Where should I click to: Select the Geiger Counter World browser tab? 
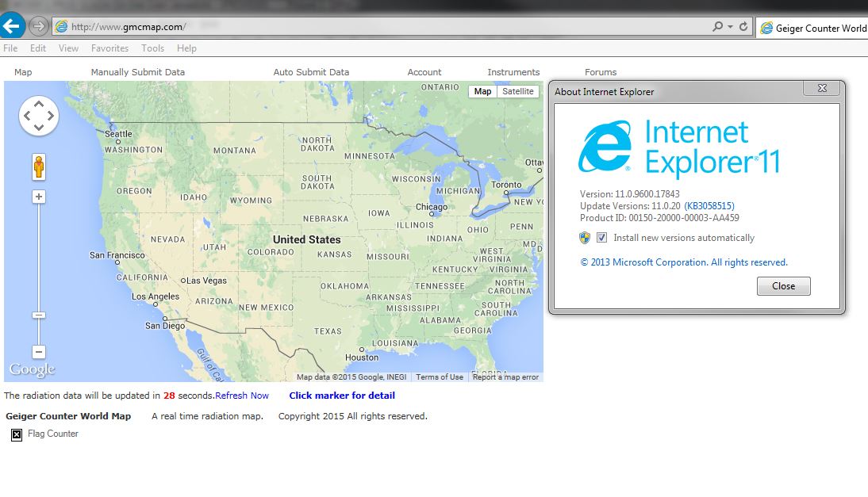(x=812, y=29)
